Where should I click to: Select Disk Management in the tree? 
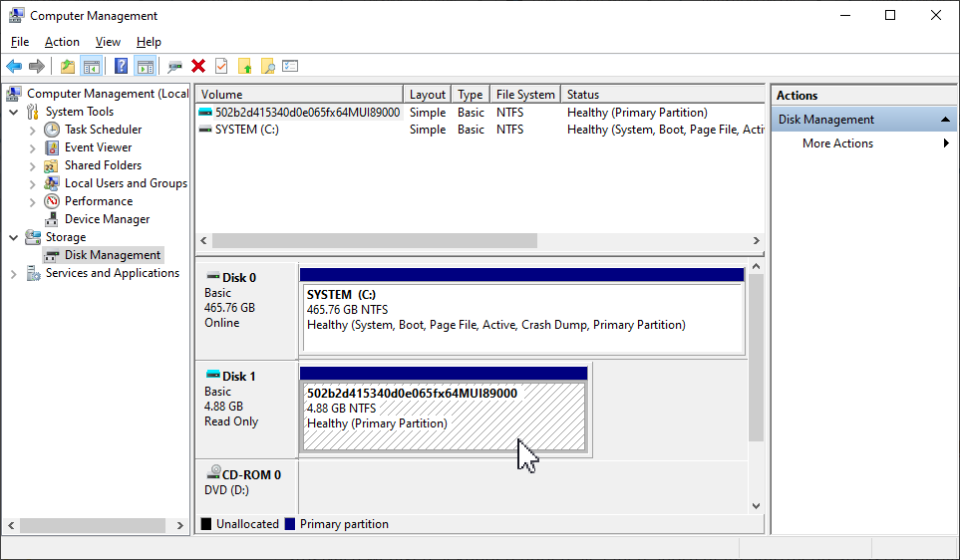tap(113, 255)
